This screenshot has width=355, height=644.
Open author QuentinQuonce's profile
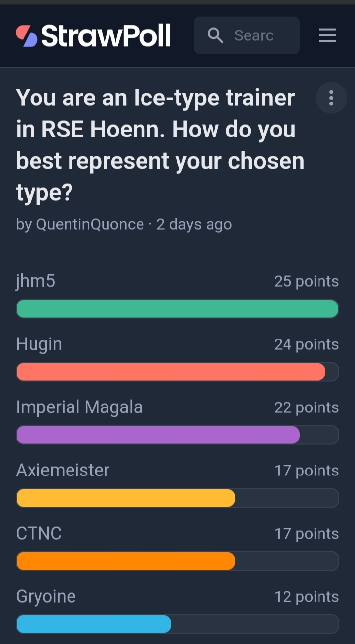pyautogui.click(x=90, y=224)
